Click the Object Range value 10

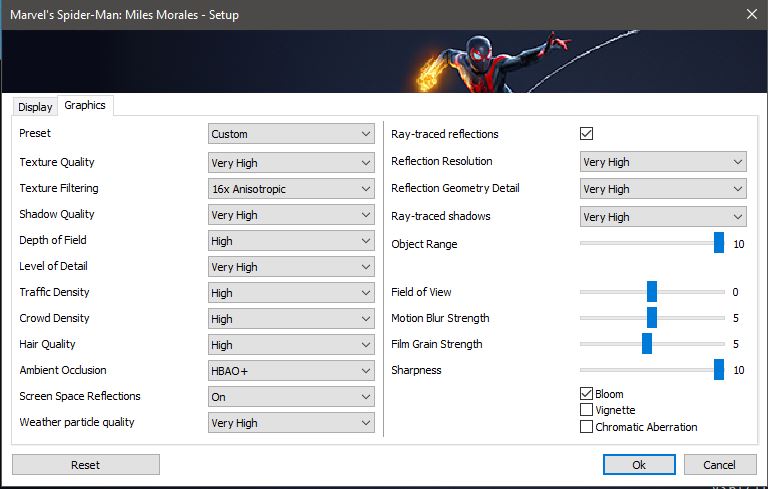coord(739,244)
